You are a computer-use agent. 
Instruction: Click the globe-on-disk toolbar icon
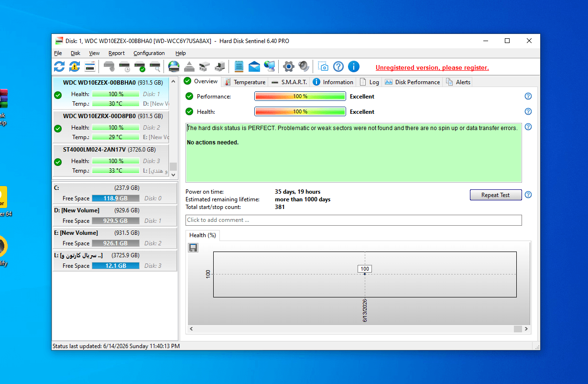point(174,66)
